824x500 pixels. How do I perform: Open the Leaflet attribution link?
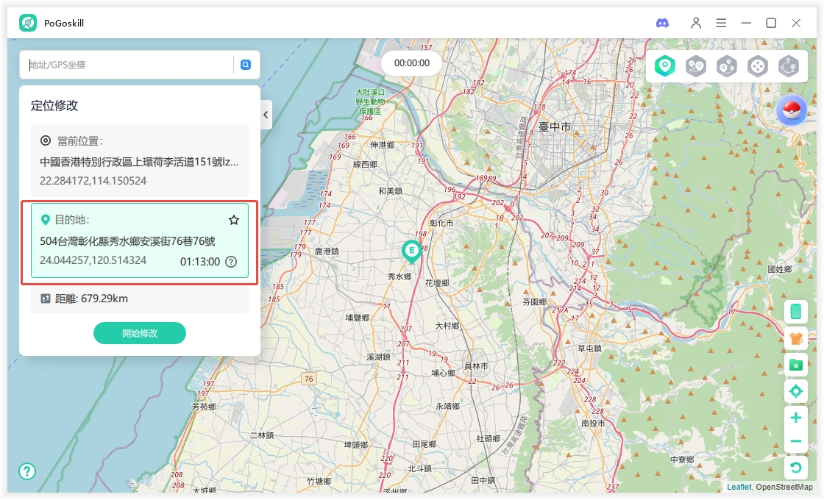pos(739,487)
